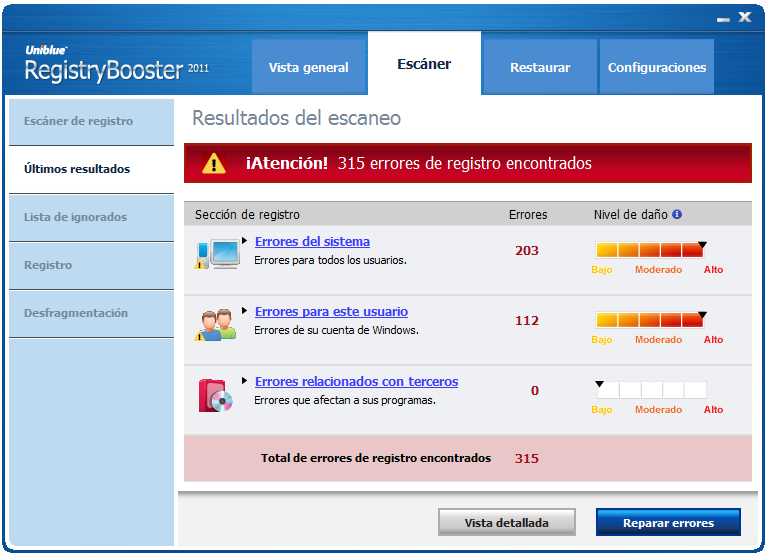Open the Errores del sistema link
The height and width of the screenshot is (557, 769).
tap(312, 242)
